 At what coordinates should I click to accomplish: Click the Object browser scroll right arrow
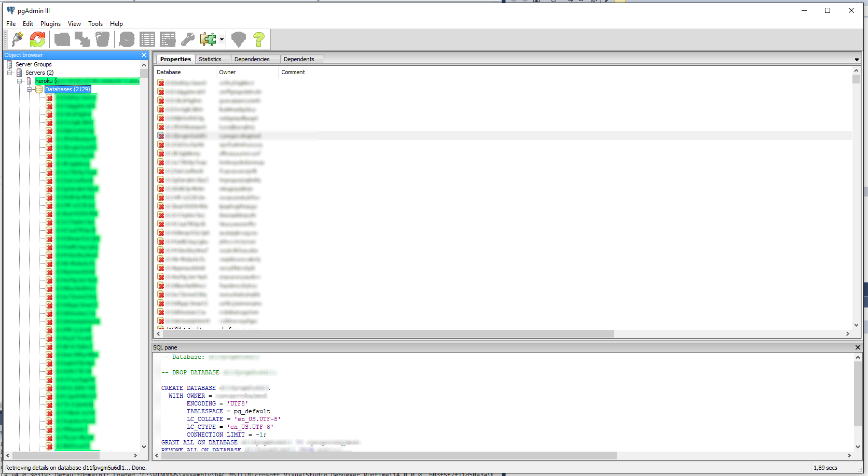coord(135,455)
